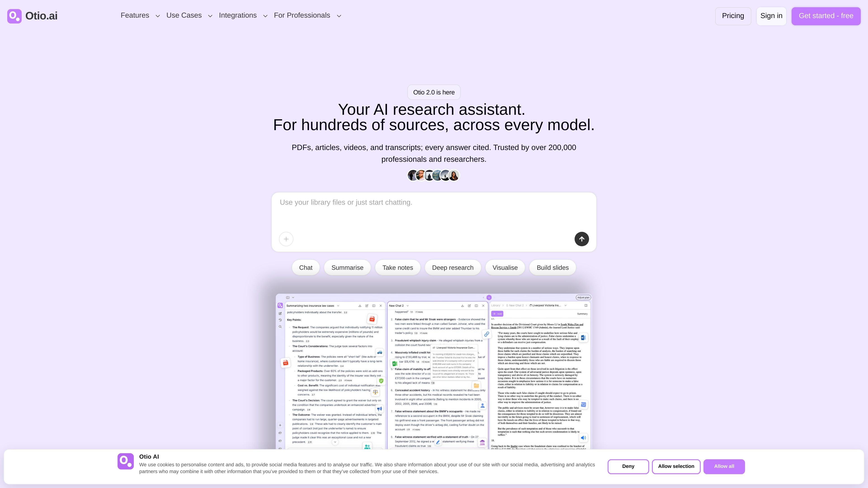Click the PDF icon beside Key Points
The height and width of the screenshot is (488, 868).
(x=372, y=319)
